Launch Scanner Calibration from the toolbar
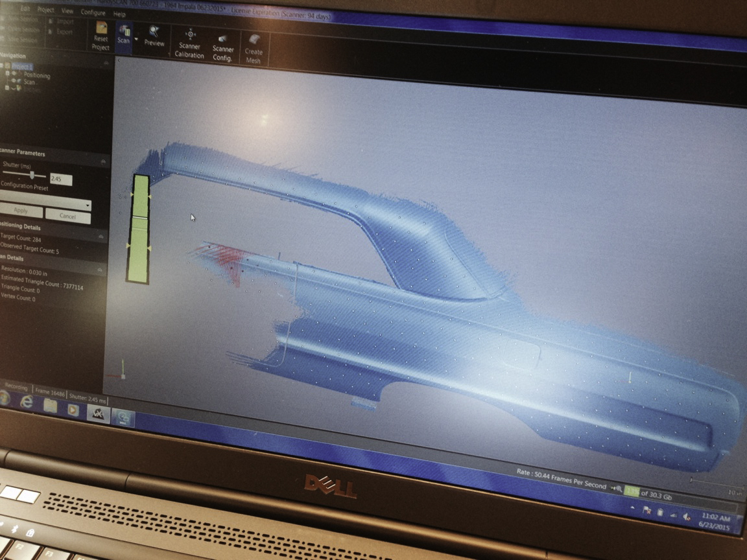Image resolution: width=747 pixels, height=560 pixels. click(x=189, y=43)
